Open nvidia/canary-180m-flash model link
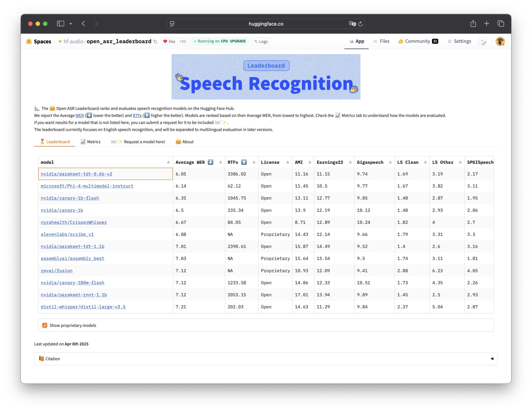The width and height of the screenshot is (532, 411). 73,283
